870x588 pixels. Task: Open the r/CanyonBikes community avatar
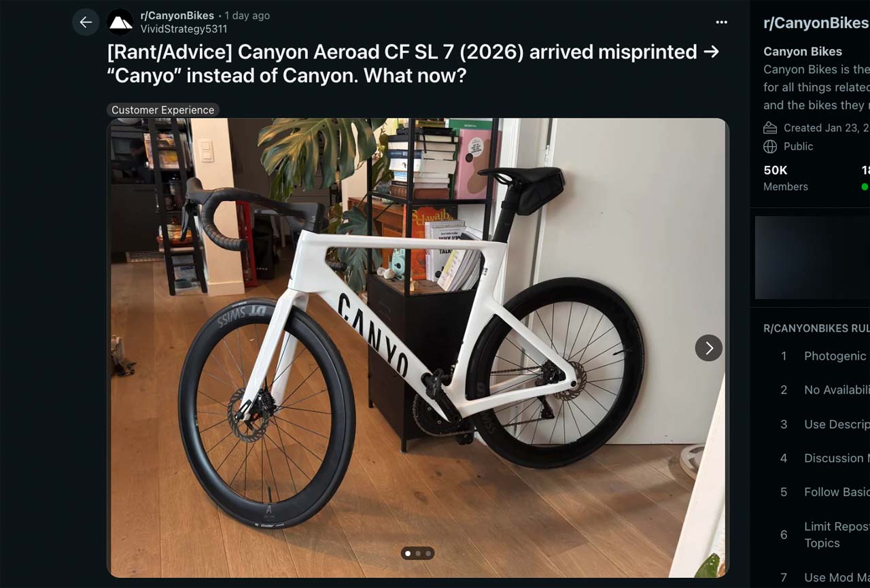[x=121, y=22]
